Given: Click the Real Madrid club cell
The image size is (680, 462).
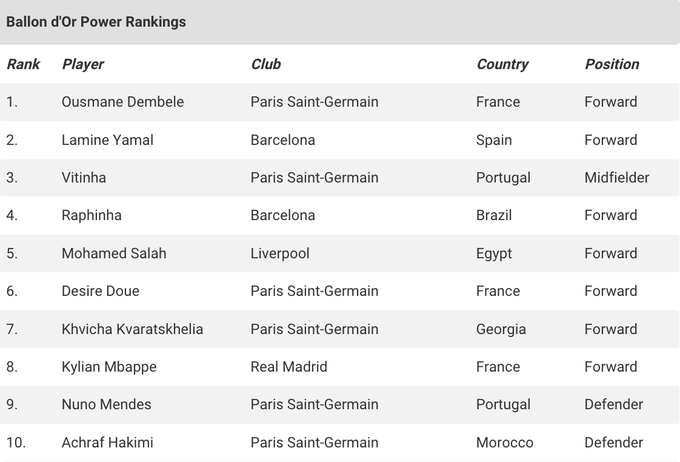Looking at the screenshot, I should [289, 367].
